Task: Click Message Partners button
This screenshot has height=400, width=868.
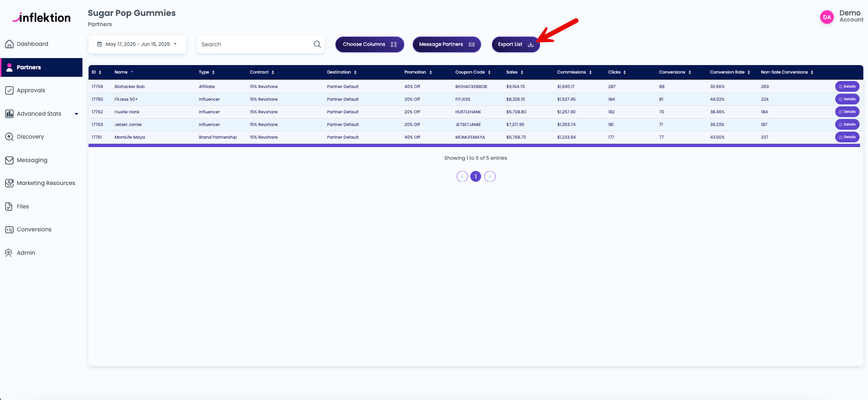Action: tap(446, 44)
